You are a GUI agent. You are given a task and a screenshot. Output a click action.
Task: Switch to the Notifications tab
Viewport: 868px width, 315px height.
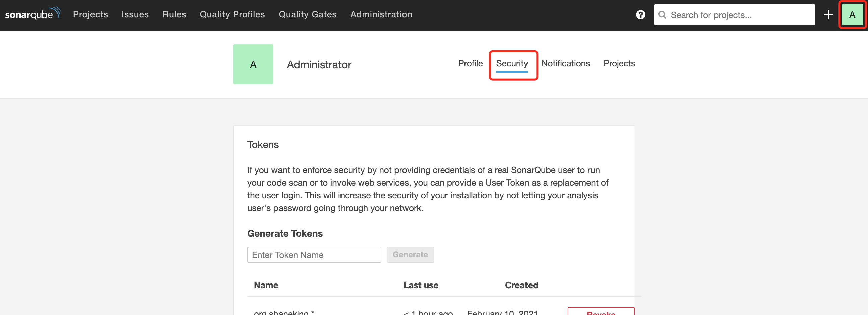pyautogui.click(x=565, y=63)
